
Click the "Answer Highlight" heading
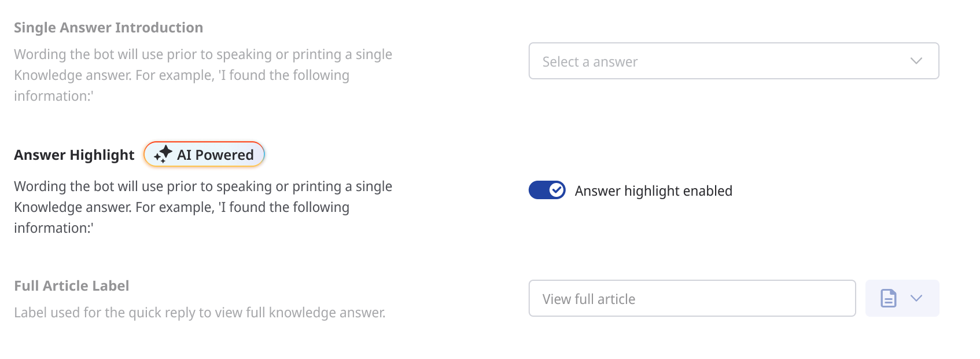[x=74, y=155]
